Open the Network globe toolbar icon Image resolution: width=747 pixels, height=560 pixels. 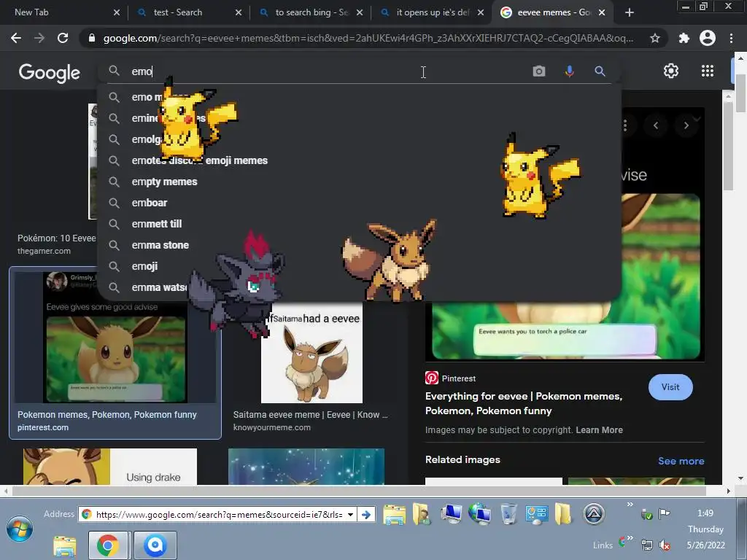click(x=480, y=514)
